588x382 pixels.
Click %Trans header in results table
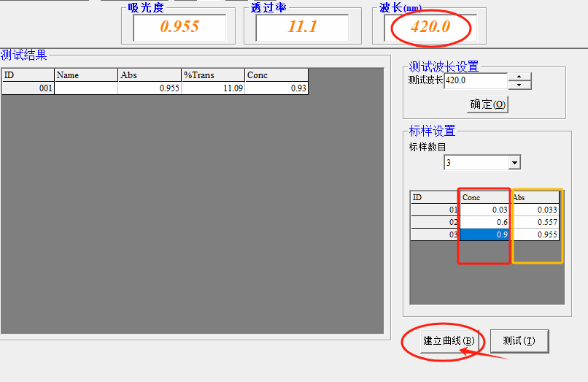tap(213, 75)
